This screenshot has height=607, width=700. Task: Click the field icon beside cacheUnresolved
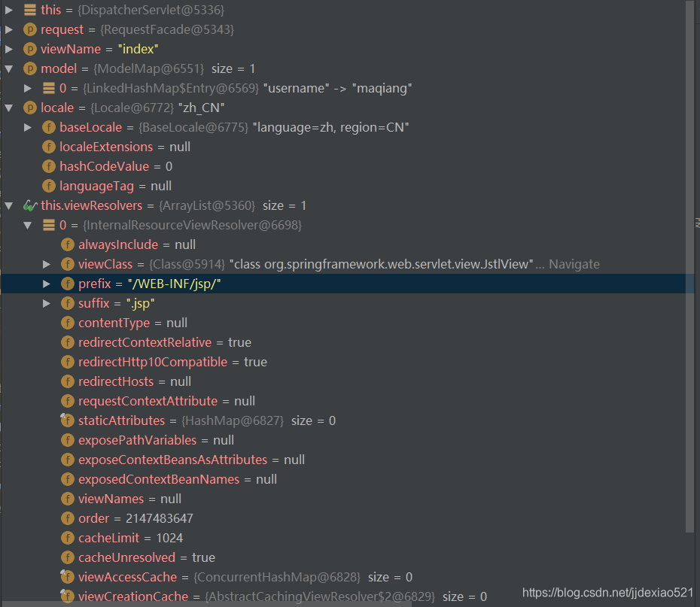(x=68, y=557)
